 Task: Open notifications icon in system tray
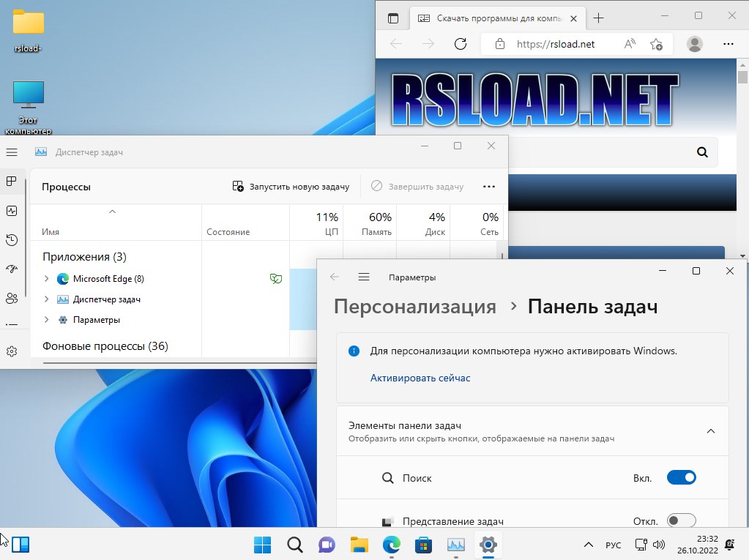729,544
